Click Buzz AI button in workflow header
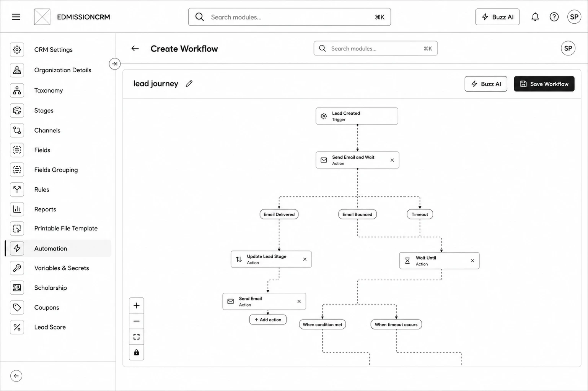 (486, 84)
